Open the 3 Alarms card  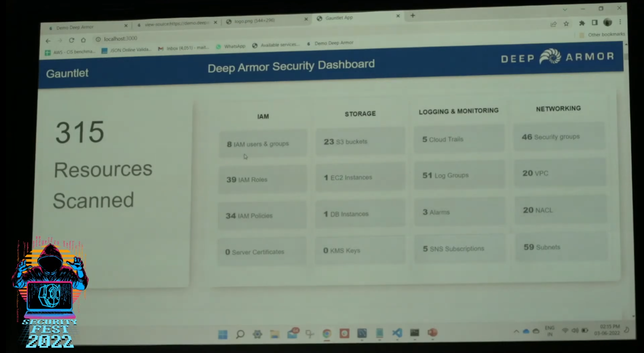tap(460, 212)
